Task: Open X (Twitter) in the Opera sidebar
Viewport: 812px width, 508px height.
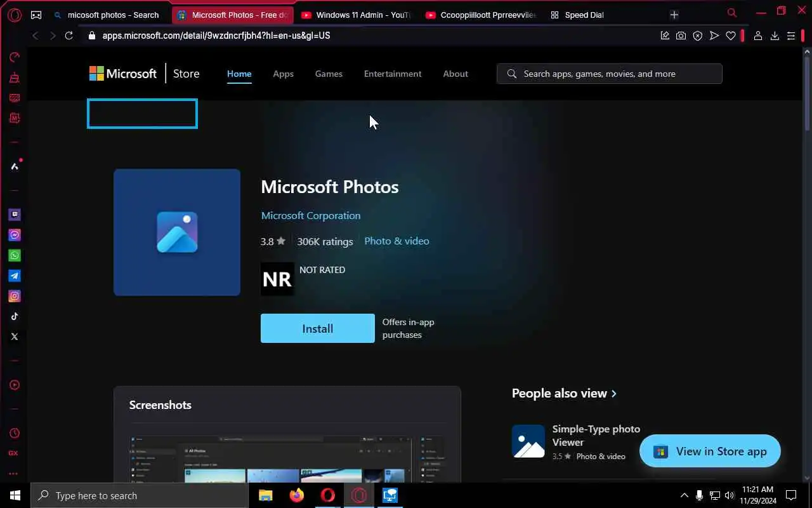Action: (14, 337)
